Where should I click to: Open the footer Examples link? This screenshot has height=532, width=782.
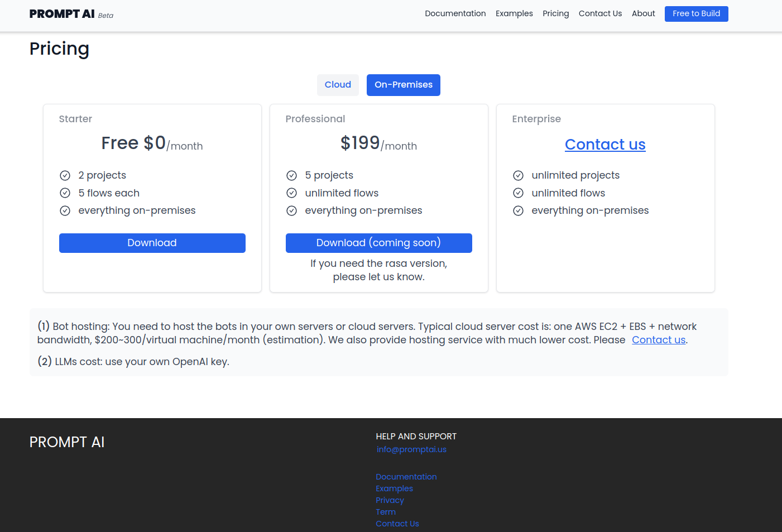pyautogui.click(x=395, y=488)
